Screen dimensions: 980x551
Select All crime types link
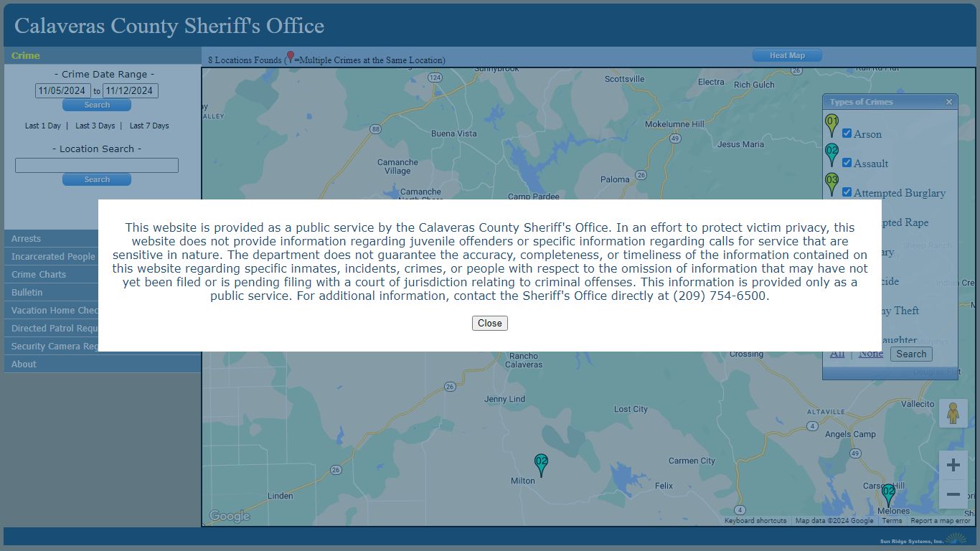(837, 353)
